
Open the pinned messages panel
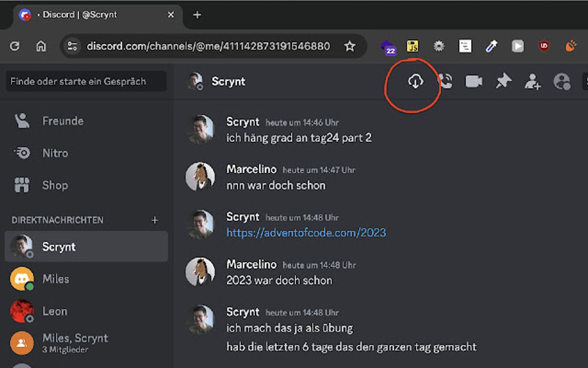pos(503,81)
